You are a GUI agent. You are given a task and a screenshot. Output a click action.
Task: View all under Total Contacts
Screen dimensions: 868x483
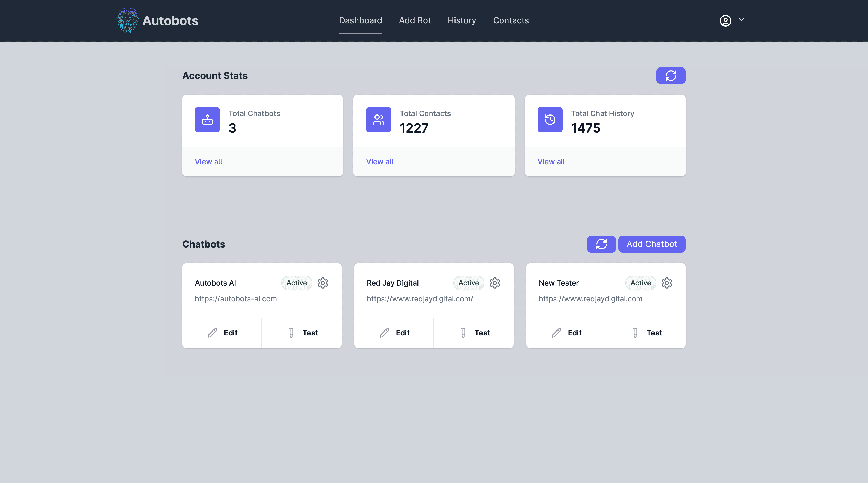click(x=379, y=161)
